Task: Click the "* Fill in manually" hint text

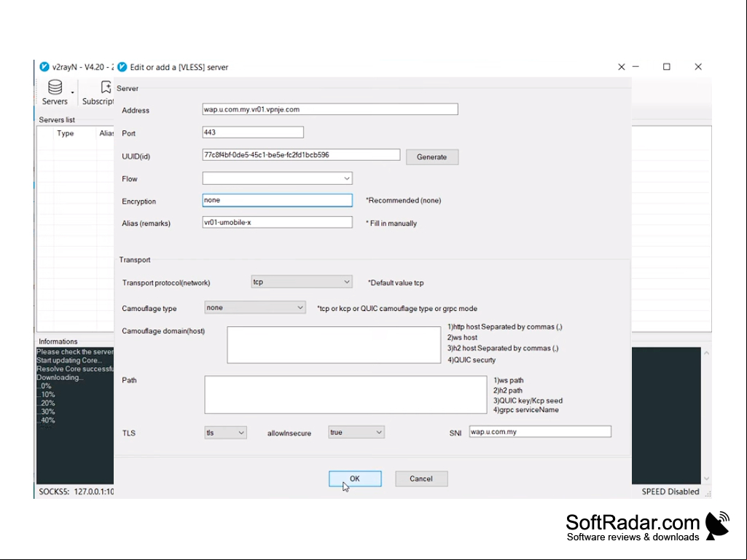Action: coord(391,224)
